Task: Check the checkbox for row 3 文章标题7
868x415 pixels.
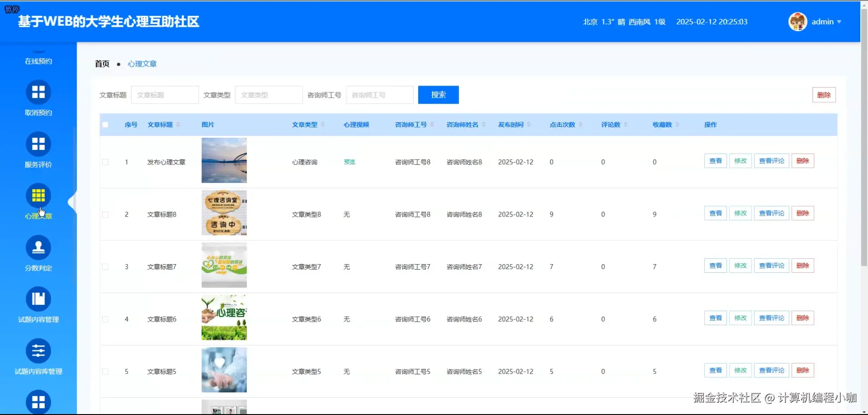Action: (105, 267)
